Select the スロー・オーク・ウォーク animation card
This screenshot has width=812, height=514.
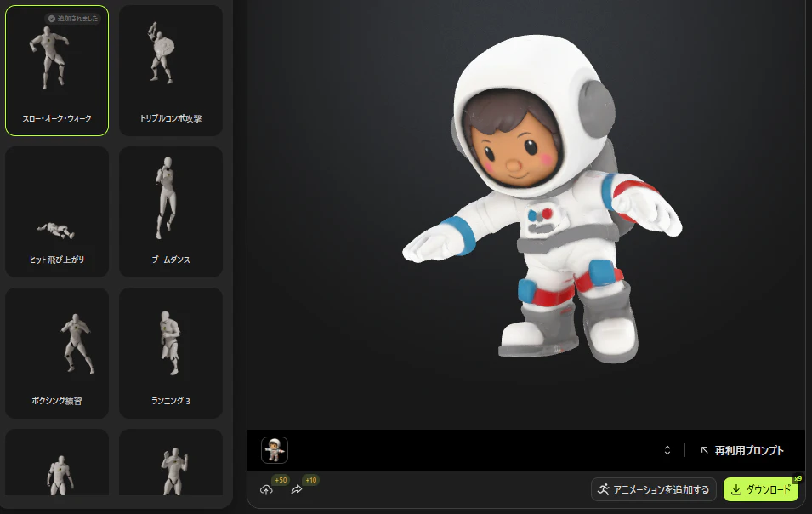pyautogui.click(x=57, y=71)
